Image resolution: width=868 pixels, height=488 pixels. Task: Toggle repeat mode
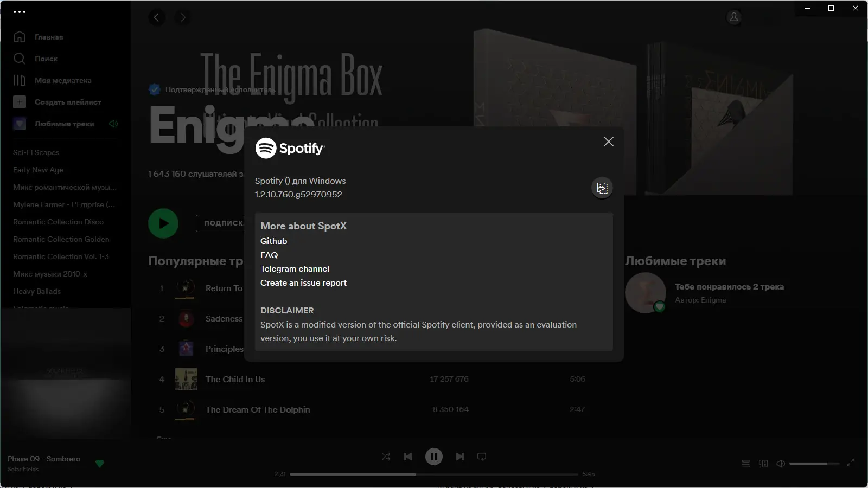(x=482, y=457)
